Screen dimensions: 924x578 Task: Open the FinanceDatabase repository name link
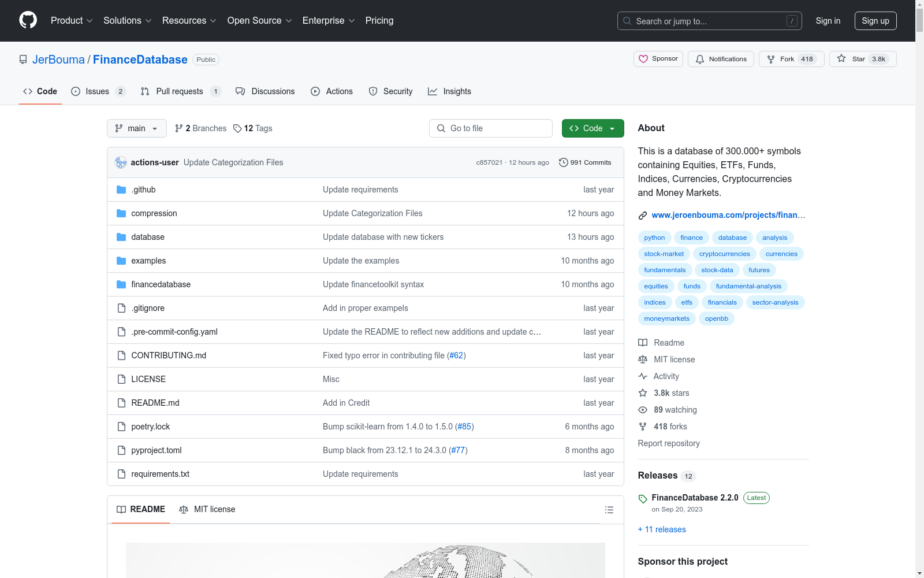140,60
